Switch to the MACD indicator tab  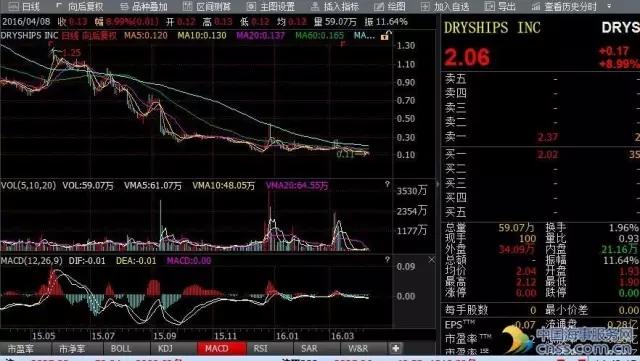[221, 348]
